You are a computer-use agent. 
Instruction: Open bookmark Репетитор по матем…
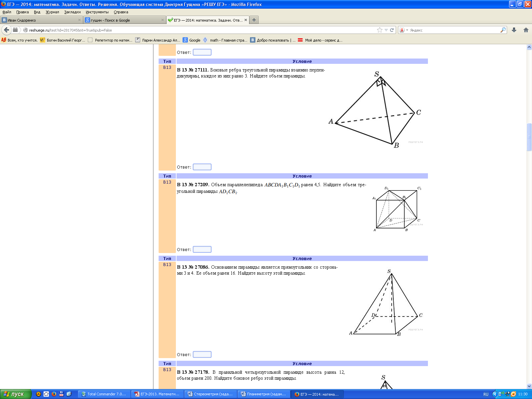coord(110,40)
